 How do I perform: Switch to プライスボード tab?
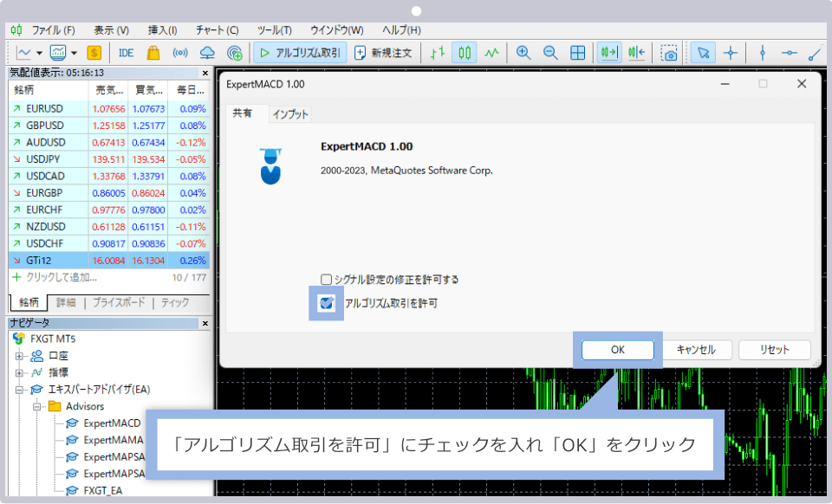119,302
